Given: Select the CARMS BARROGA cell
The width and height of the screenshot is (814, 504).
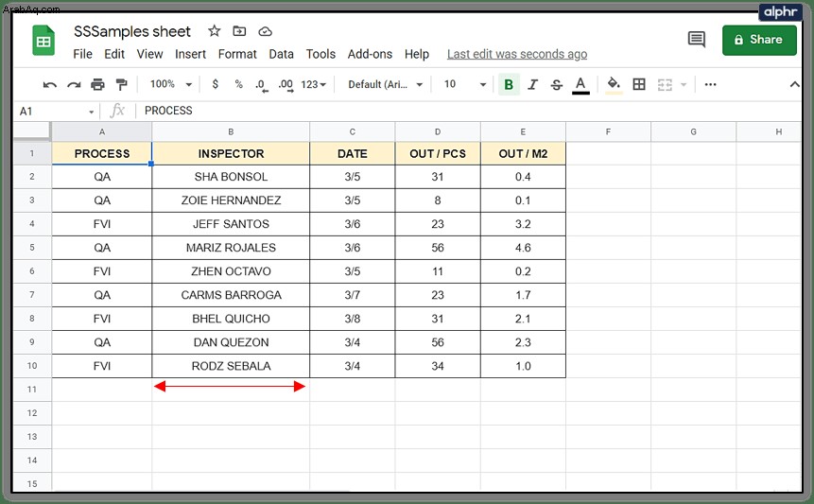Looking at the screenshot, I should pyautogui.click(x=231, y=295).
